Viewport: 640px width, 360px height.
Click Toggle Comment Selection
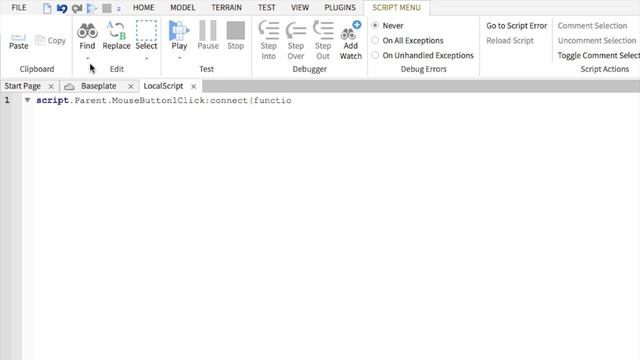598,55
